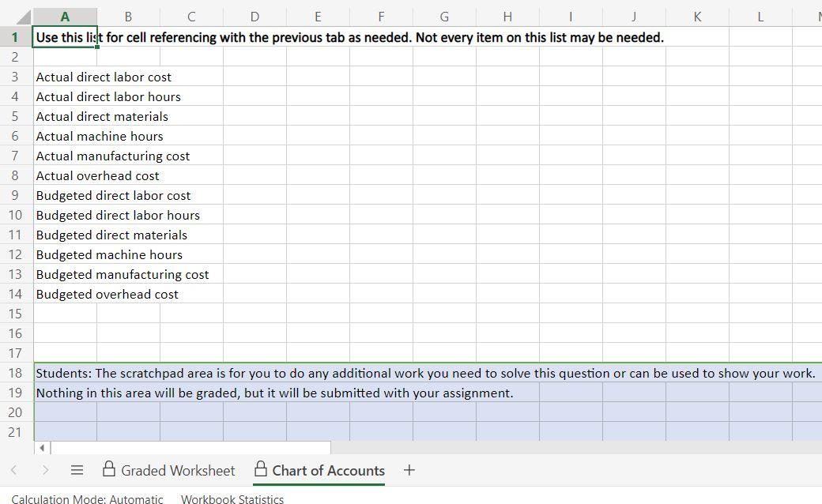Click the next sheet navigation arrow
The height and width of the screenshot is (504, 822).
click(45, 470)
